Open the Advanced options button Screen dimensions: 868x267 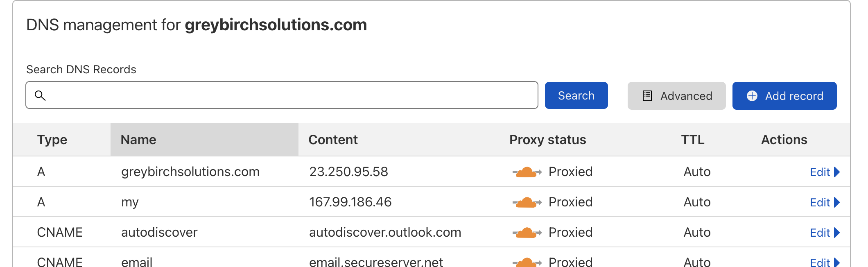(676, 96)
